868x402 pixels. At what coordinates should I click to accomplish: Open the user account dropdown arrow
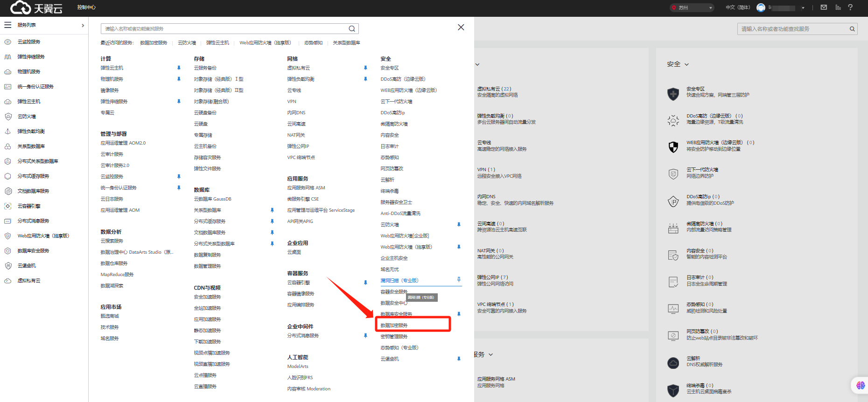pyautogui.click(x=803, y=8)
